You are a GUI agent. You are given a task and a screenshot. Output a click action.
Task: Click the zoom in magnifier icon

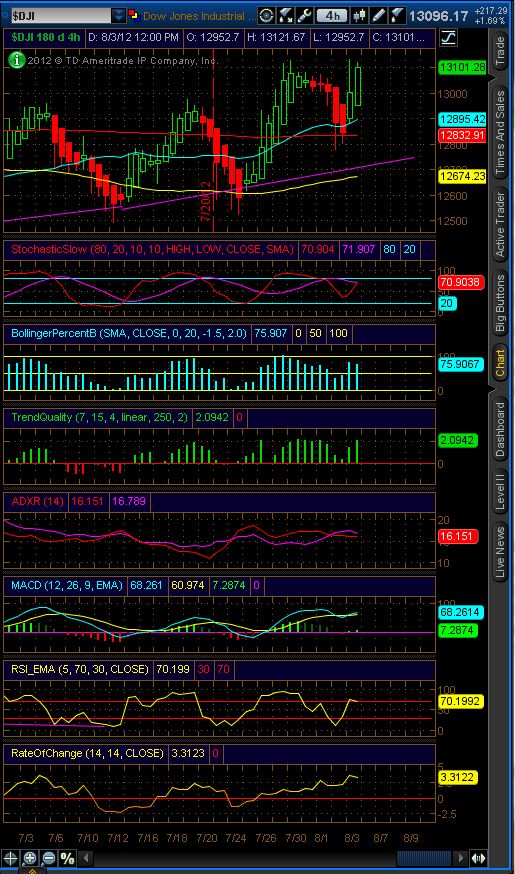[x=30, y=858]
